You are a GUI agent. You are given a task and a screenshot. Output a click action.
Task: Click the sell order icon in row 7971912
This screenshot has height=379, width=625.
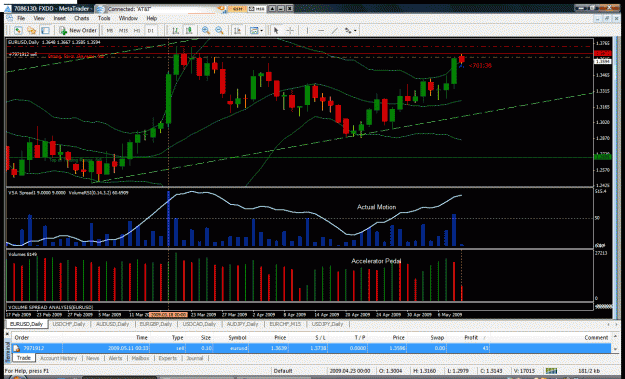pos(17,348)
